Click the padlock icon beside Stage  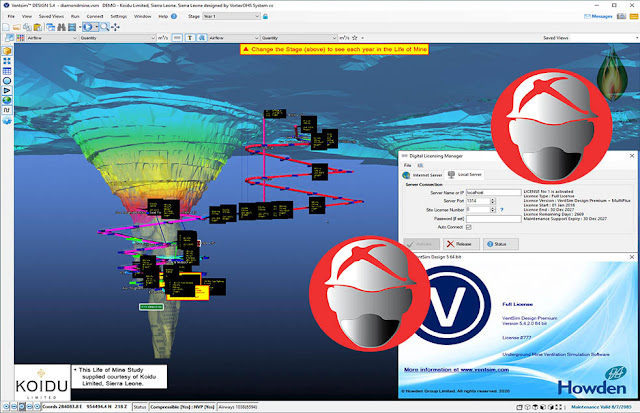point(265,16)
